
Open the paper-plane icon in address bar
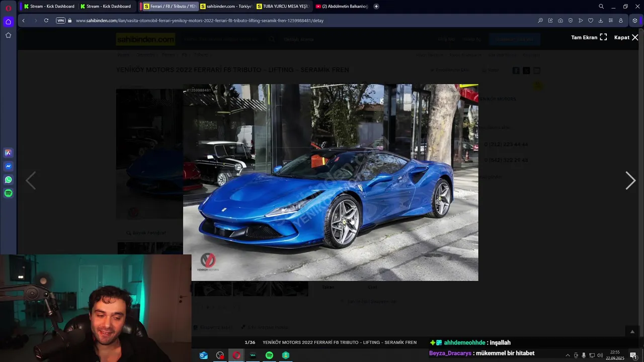pyautogui.click(x=581, y=21)
